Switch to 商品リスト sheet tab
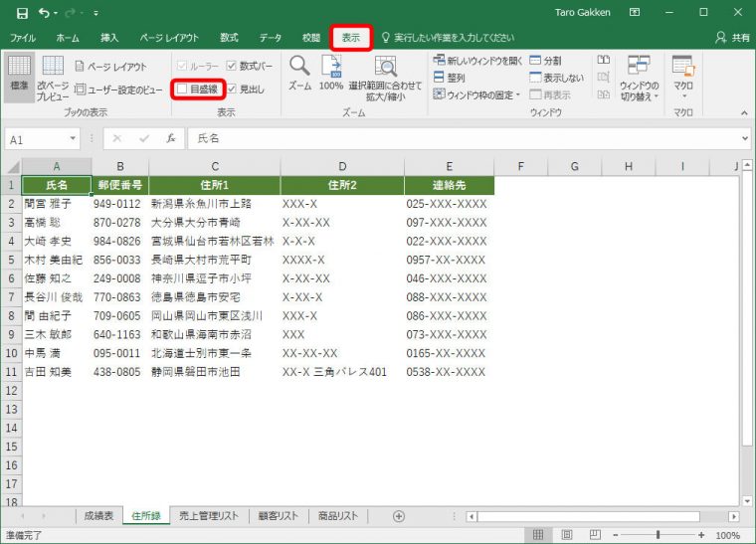This screenshot has width=756, height=544. [338, 516]
